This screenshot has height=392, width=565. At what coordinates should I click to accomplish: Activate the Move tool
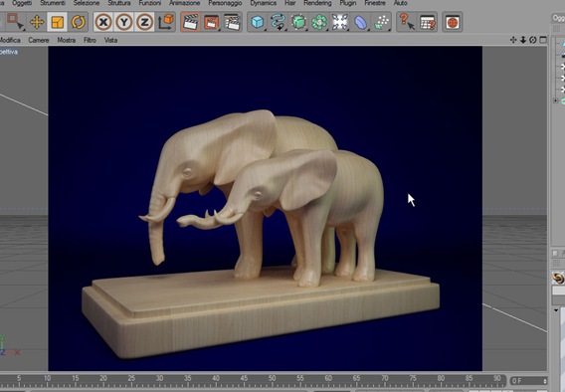(x=37, y=22)
